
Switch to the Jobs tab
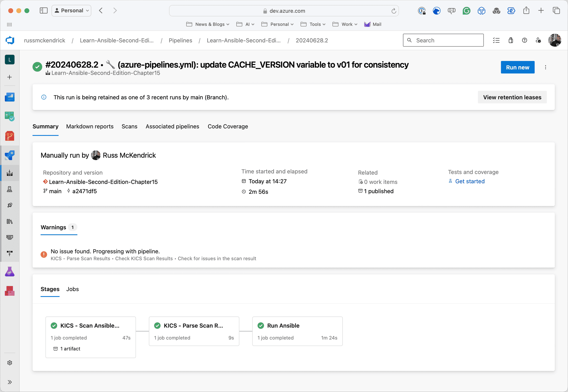click(72, 289)
